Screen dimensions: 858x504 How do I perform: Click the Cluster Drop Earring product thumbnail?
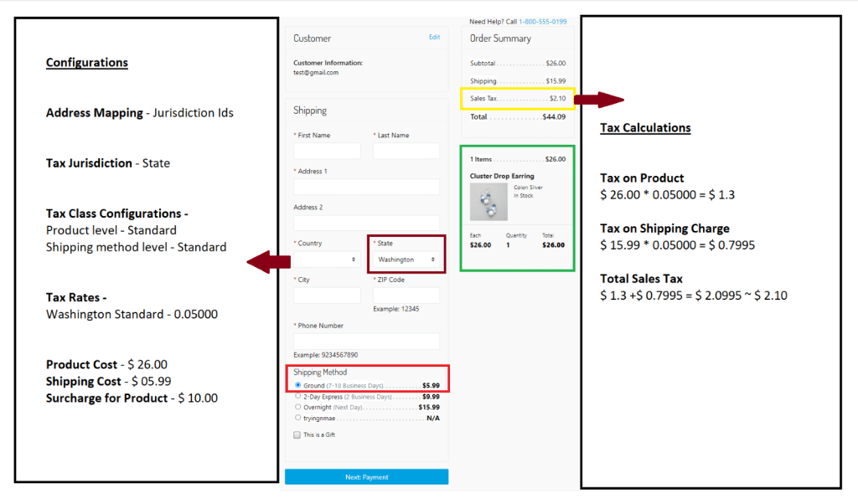488,203
